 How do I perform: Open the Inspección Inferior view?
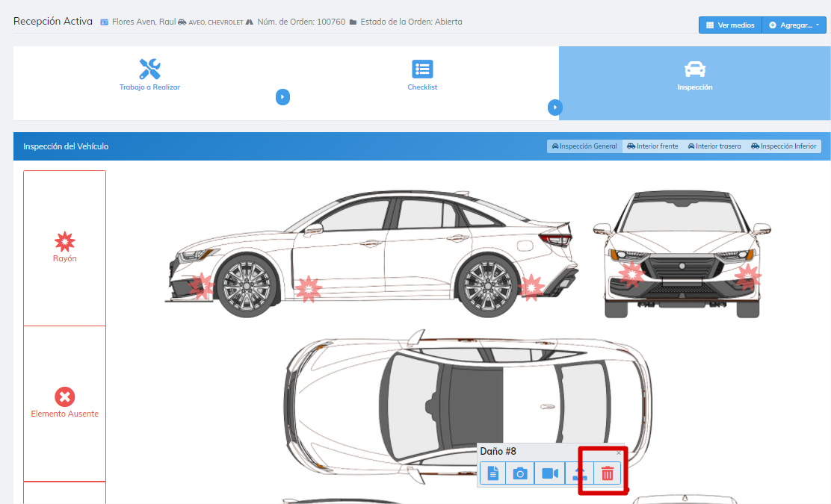point(784,146)
